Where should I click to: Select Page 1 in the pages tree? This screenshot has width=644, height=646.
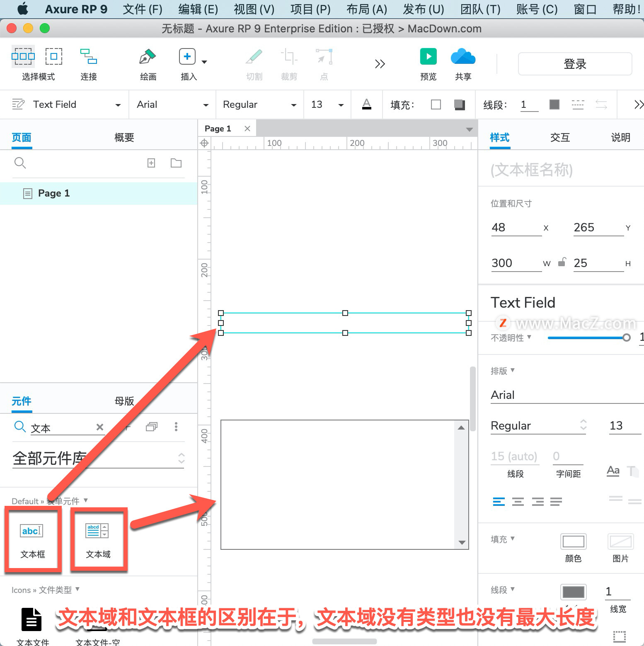[99, 193]
